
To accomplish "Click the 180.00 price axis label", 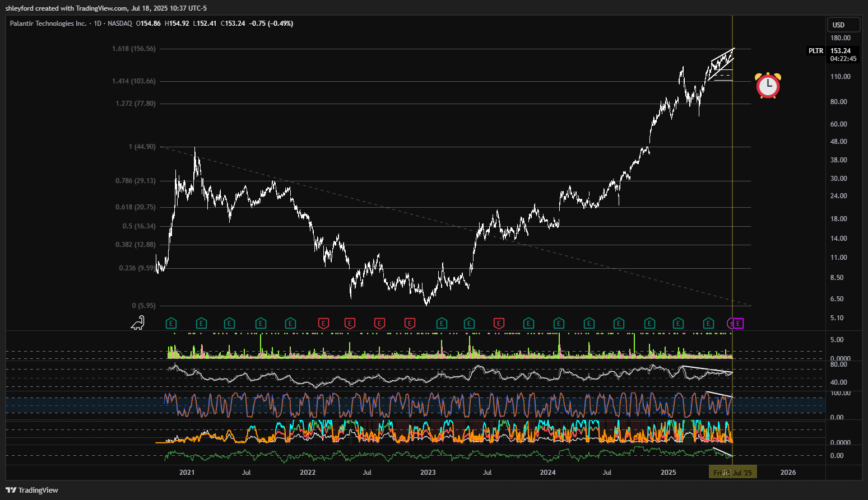I will coord(841,38).
